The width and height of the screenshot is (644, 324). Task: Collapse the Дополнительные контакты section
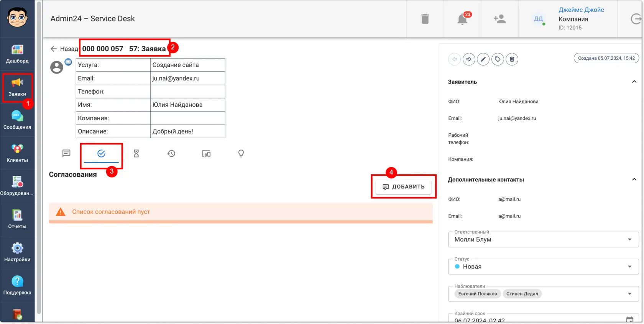click(634, 179)
